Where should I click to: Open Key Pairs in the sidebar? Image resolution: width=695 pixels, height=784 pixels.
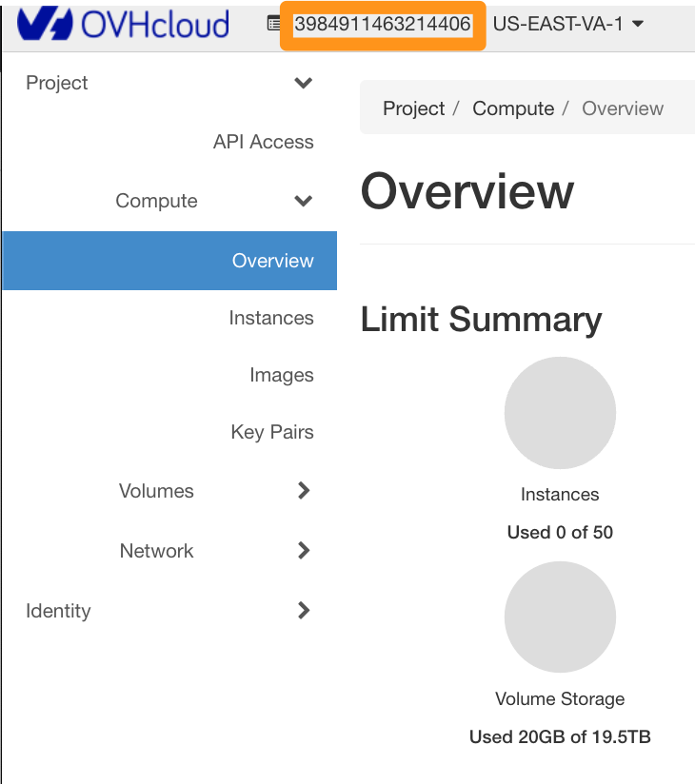272,432
